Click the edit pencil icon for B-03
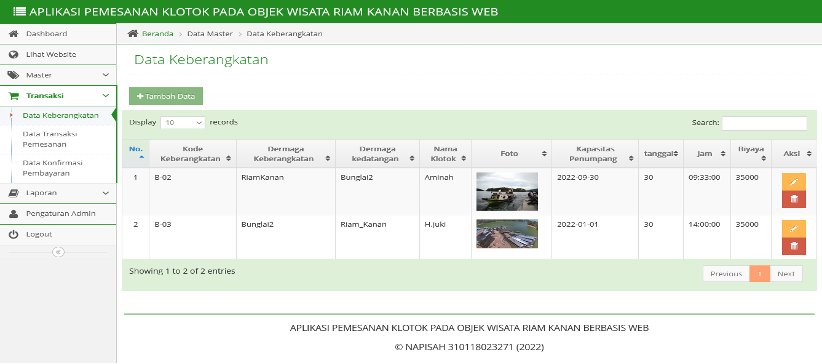This screenshot has height=364, width=822. tap(794, 229)
